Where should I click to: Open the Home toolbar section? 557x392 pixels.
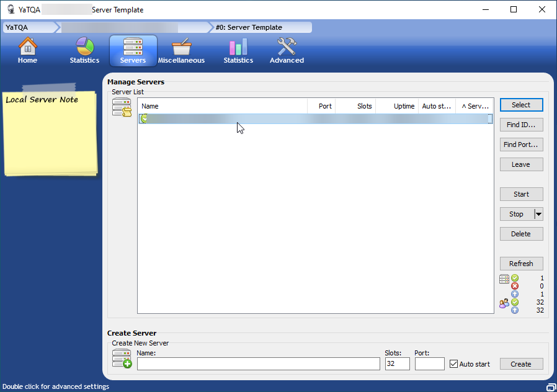[27, 51]
